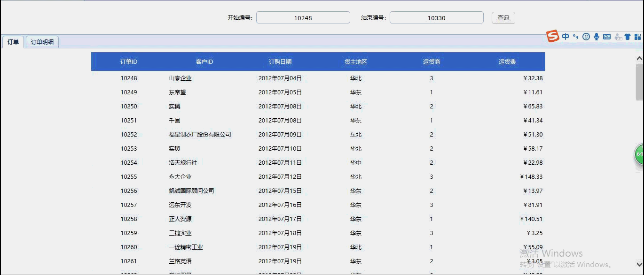Click the 订单ID column header
This screenshot has height=275, width=644.
(x=129, y=61)
